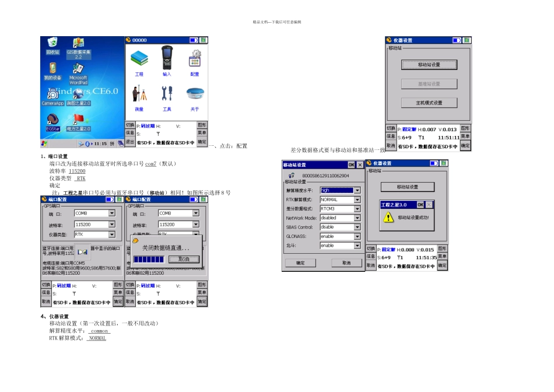Click the green icon in the 00000 title bar
Screen dimensions: 554x392
tap(204, 40)
